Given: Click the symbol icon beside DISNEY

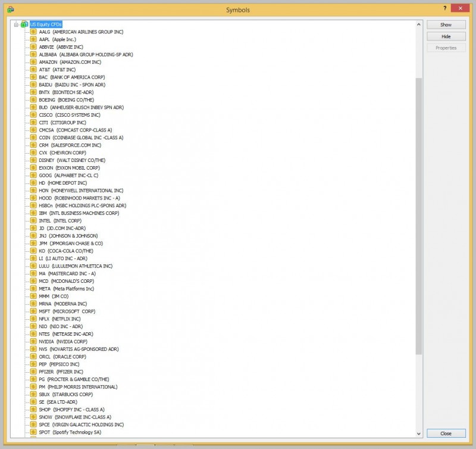Looking at the screenshot, I should click(x=33, y=160).
